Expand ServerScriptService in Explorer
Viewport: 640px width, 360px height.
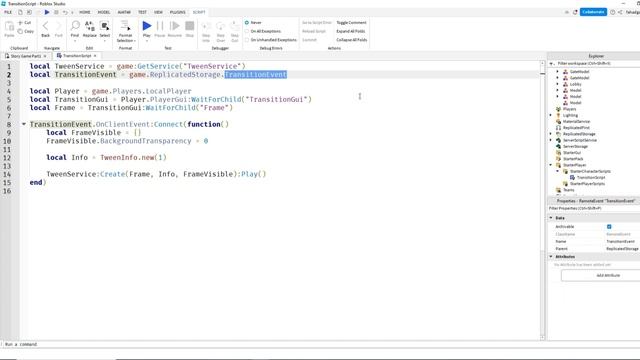[x=551, y=140]
